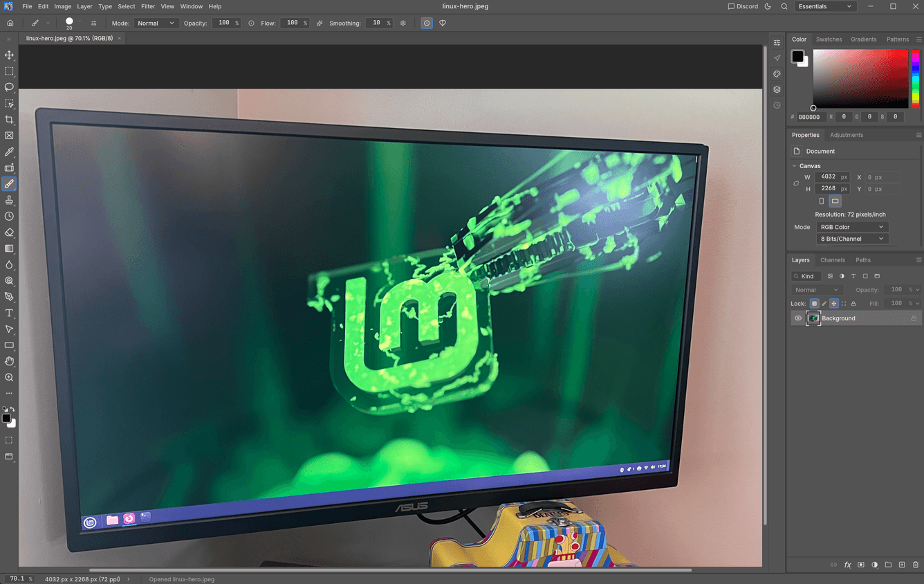
Task: Click the Home icon in options bar
Action: point(10,23)
